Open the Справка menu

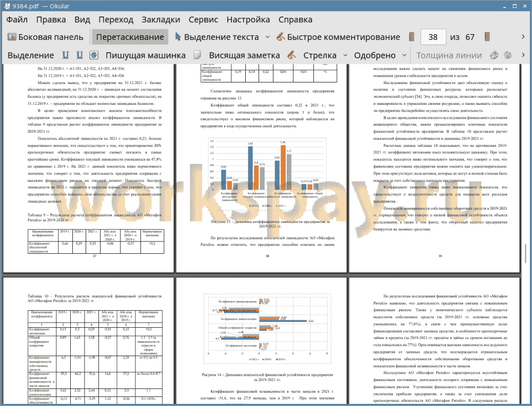point(295,20)
